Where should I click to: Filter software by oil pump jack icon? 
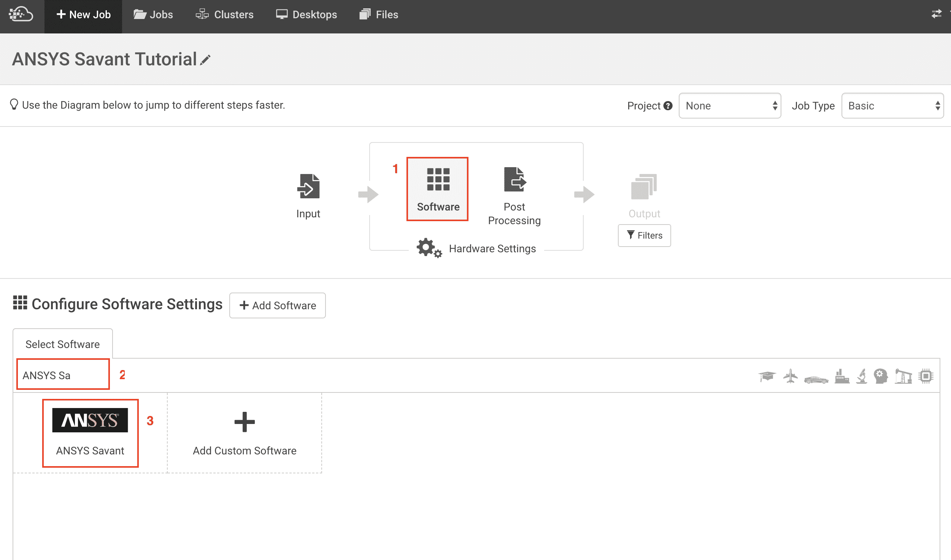pos(903,376)
